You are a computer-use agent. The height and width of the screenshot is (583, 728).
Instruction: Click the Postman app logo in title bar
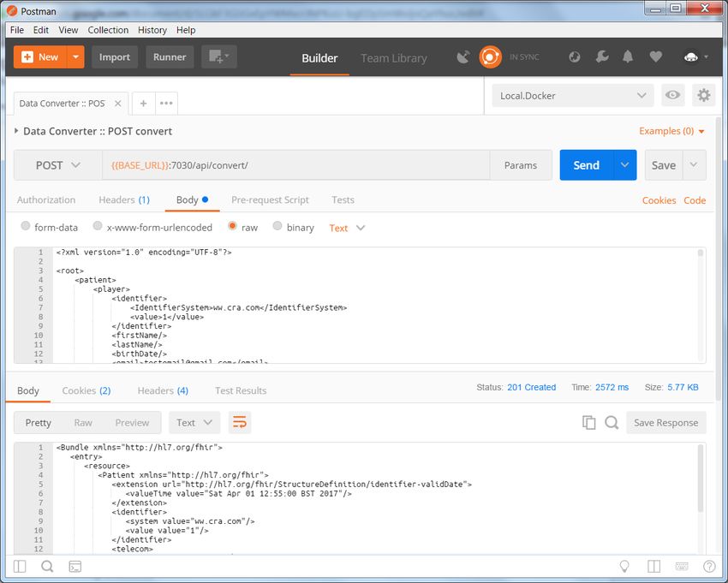point(12,10)
